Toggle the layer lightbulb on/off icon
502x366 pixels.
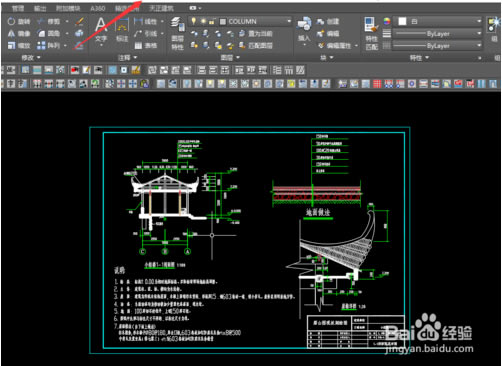193,21
